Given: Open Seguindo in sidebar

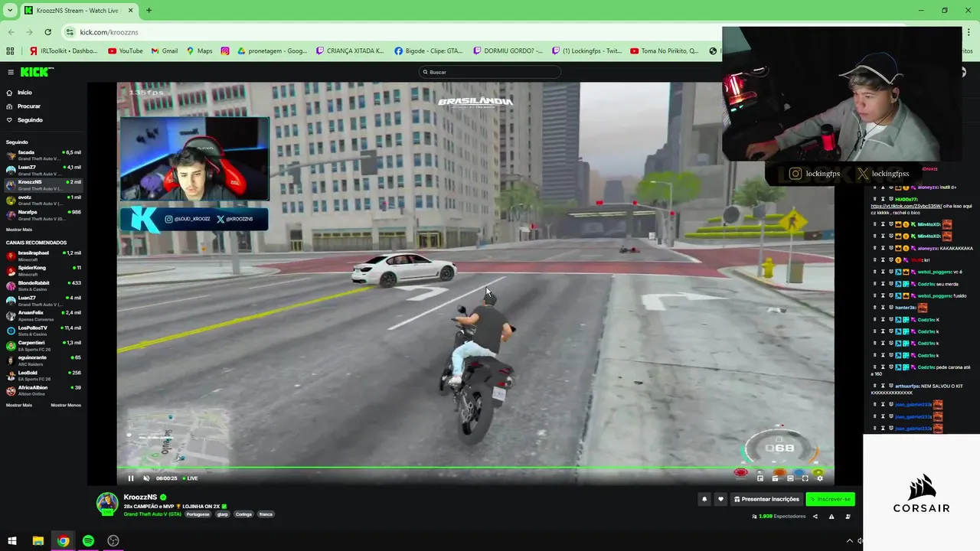Looking at the screenshot, I should tap(30, 120).
